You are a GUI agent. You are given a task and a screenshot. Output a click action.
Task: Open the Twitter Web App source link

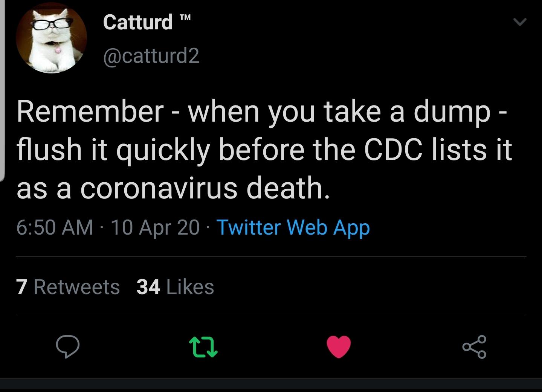pos(293,227)
